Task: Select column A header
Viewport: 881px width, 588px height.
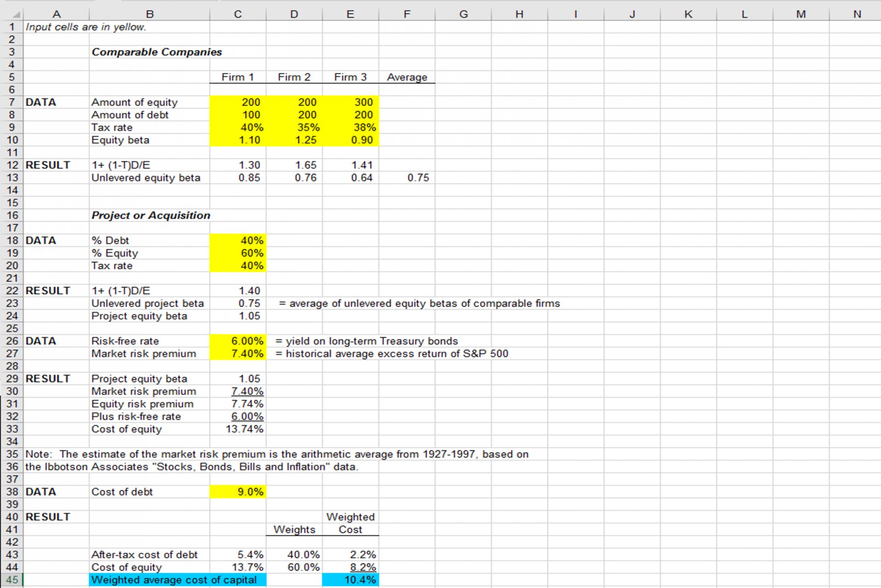Action: point(56,14)
